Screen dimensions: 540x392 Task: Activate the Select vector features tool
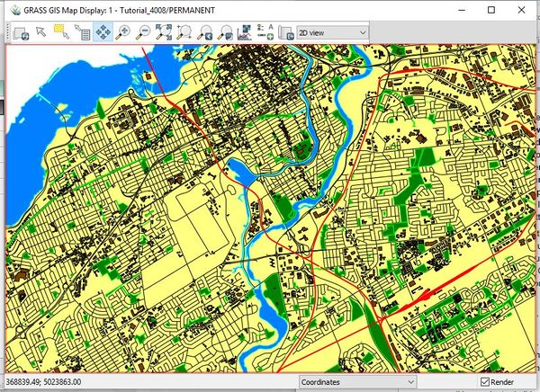61,32
